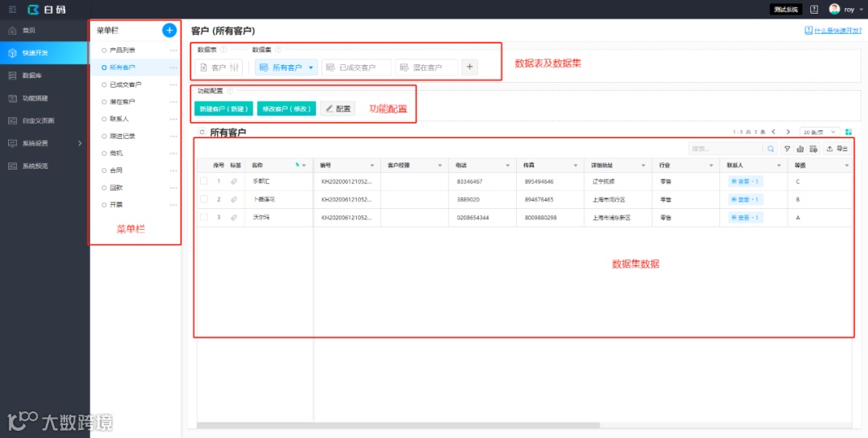Go to the previous page of results
The width and height of the screenshot is (868, 438).
(x=773, y=132)
